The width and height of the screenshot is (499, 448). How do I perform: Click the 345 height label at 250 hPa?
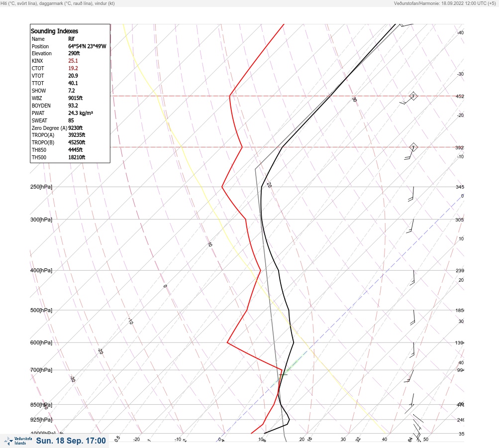click(460, 187)
